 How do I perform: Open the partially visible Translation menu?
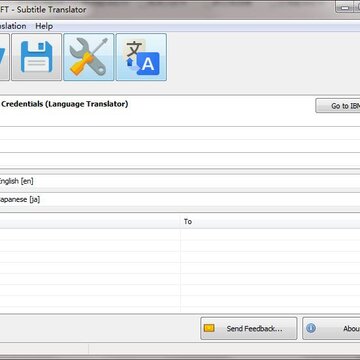point(13,26)
